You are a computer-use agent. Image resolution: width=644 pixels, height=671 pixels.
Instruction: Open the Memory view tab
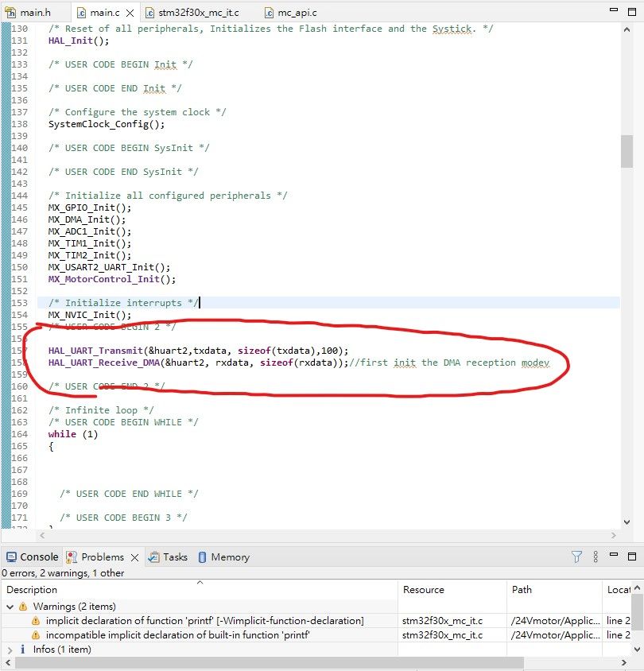pos(223,557)
